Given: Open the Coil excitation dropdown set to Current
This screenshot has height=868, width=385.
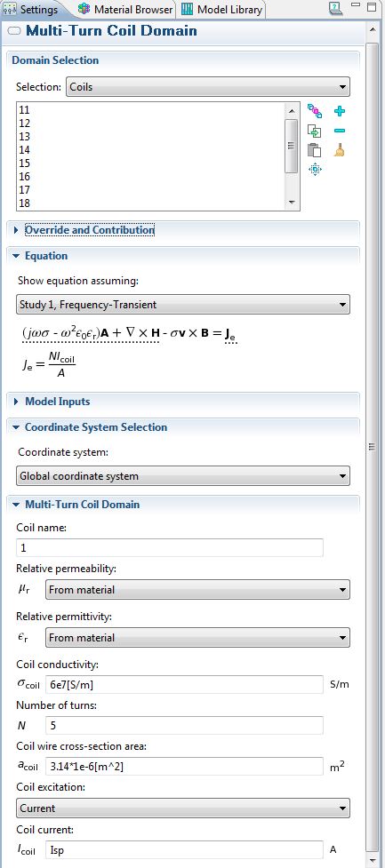Looking at the screenshot, I should point(183,808).
